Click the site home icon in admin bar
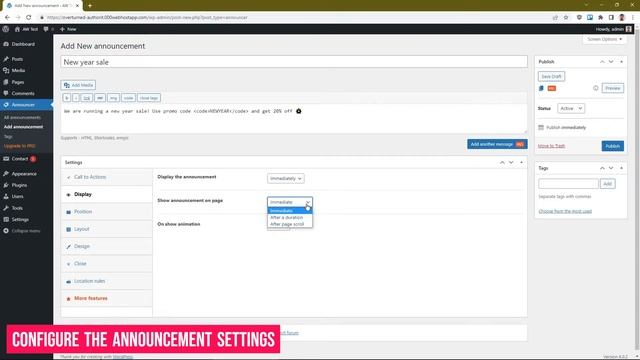Screen dimensions: 640x360 (17, 29)
